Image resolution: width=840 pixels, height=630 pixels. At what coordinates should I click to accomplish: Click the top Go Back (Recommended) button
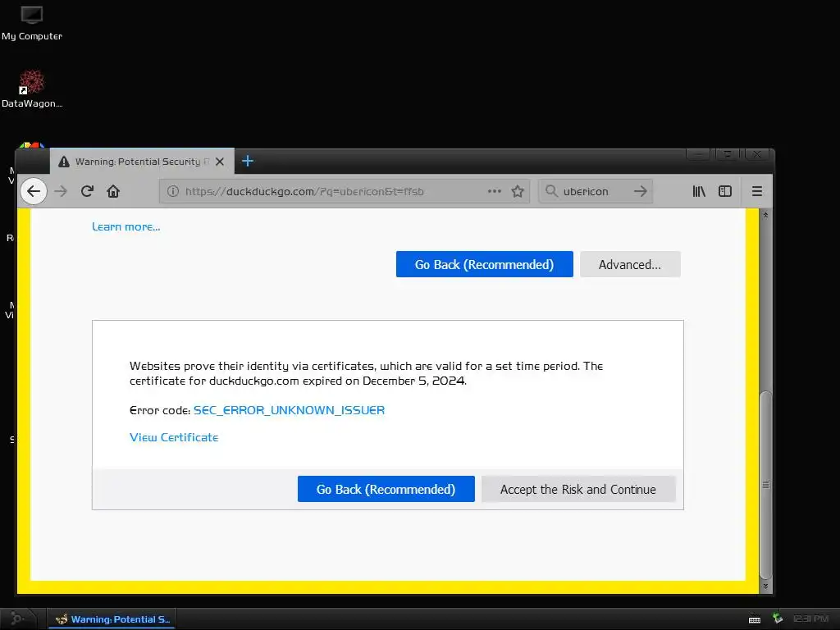pos(484,264)
